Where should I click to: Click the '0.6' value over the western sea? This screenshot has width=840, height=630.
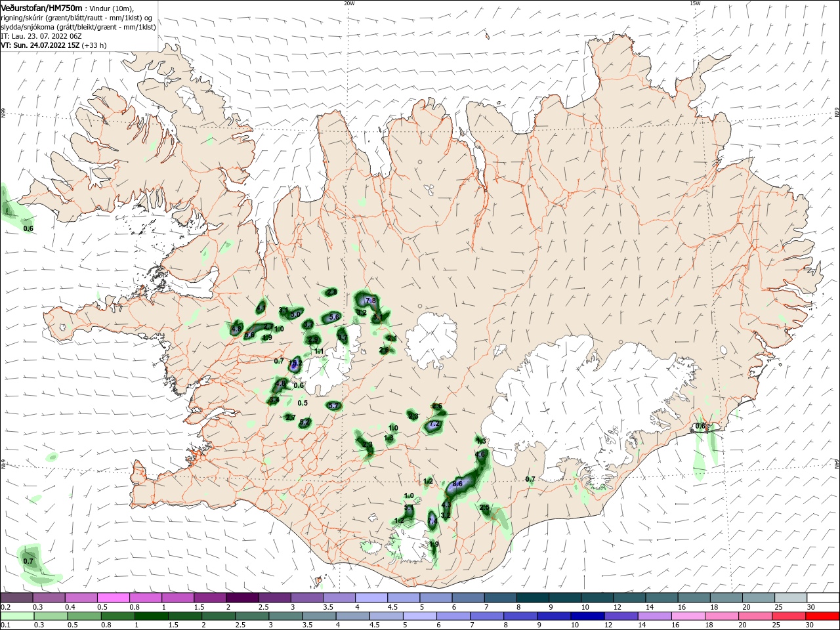(28, 228)
